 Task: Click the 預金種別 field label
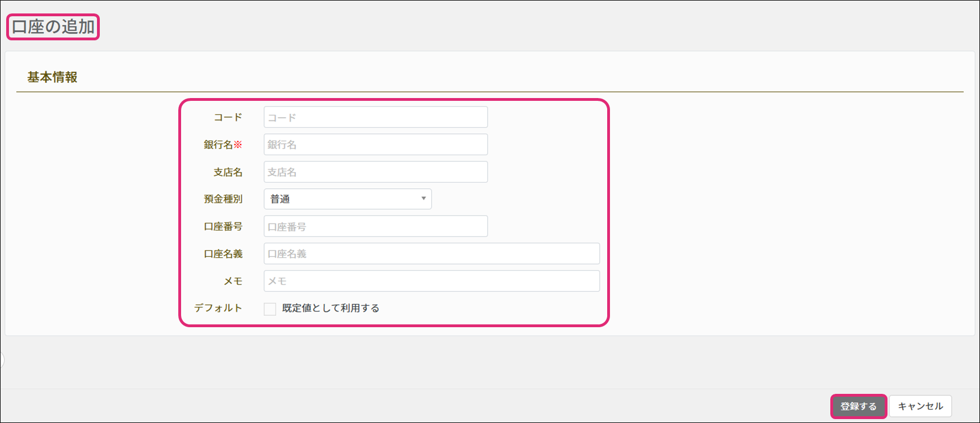(223, 199)
